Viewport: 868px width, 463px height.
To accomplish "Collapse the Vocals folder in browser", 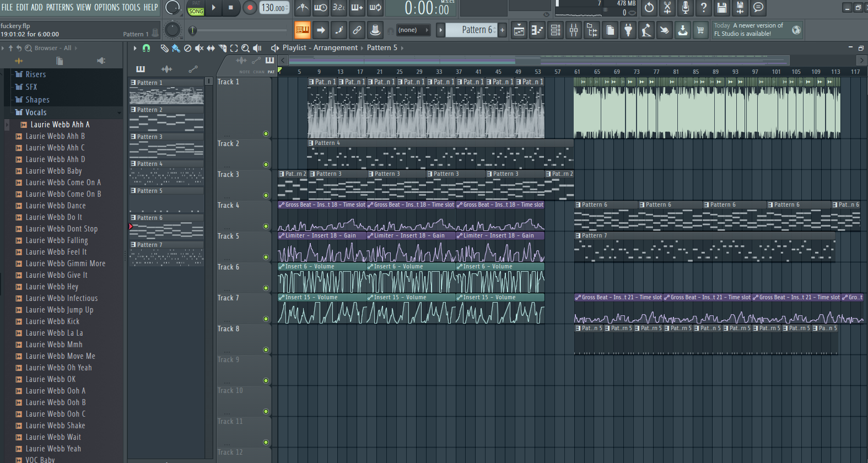I will (36, 112).
